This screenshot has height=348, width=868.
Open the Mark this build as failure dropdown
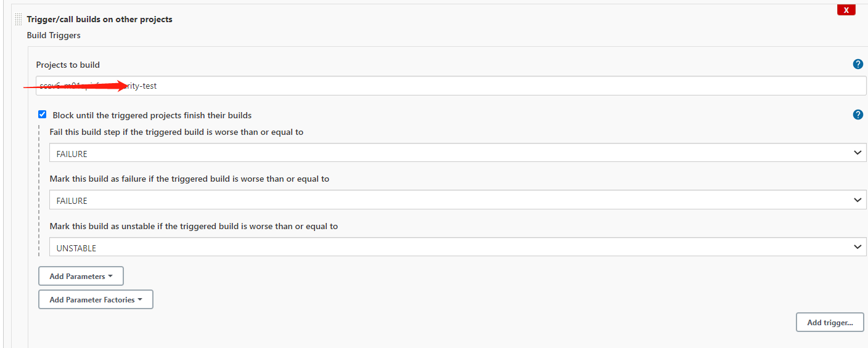(x=458, y=200)
